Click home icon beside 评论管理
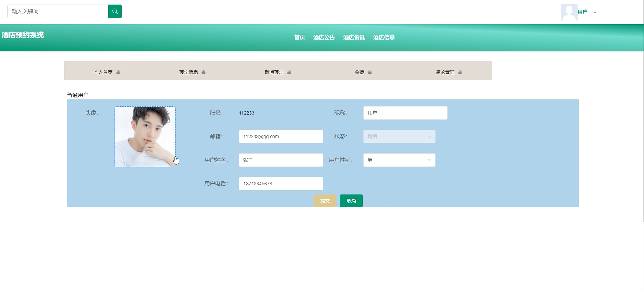 pos(460,72)
